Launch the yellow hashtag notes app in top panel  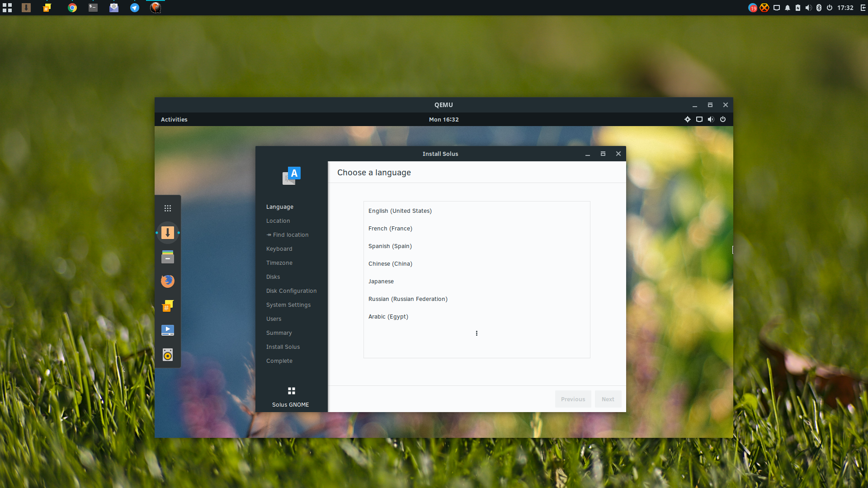pyautogui.click(x=47, y=8)
